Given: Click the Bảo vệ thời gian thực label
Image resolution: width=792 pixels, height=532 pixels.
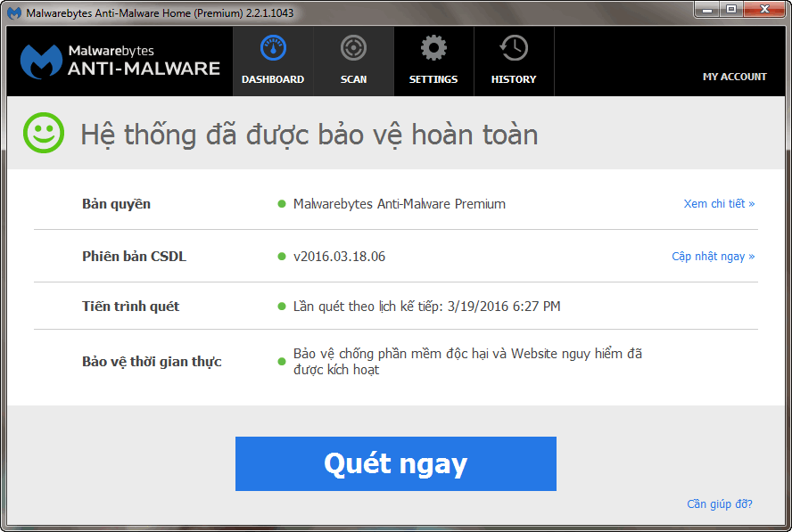Looking at the screenshot, I should pos(152,362).
